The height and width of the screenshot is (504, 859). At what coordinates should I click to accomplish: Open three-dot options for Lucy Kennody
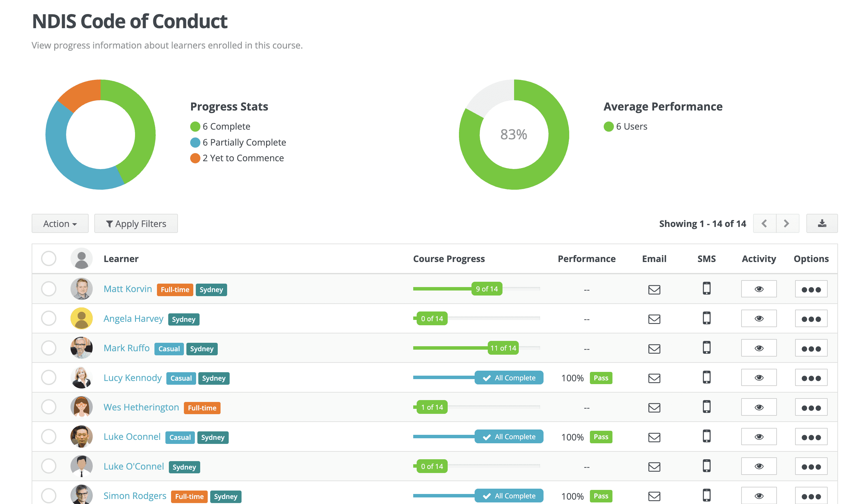[x=810, y=378]
